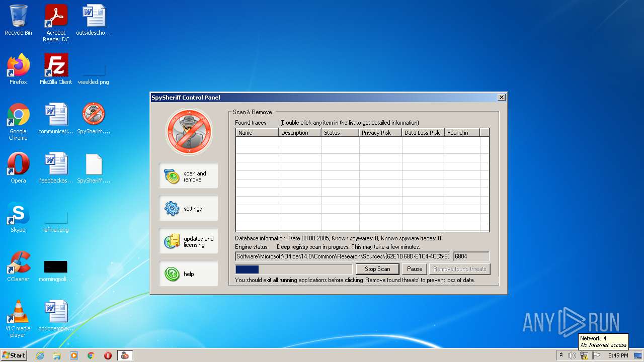Open weekled.png image file

click(94, 75)
